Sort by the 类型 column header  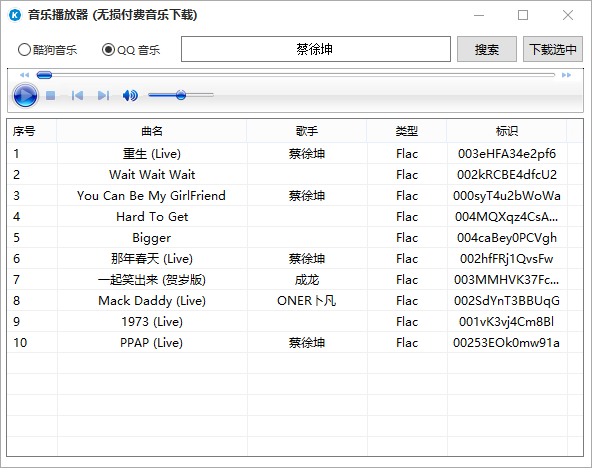407,131
